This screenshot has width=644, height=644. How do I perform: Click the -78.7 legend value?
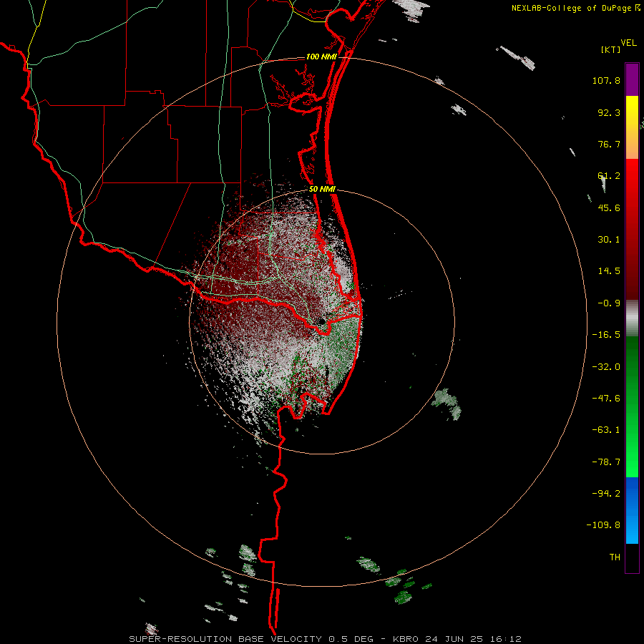[606, 462]
